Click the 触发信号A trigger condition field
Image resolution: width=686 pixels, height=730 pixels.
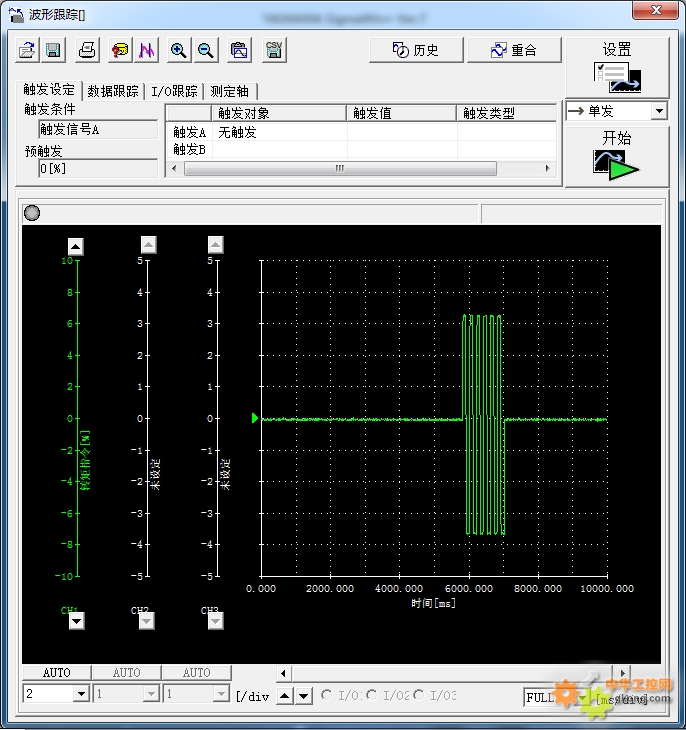(98, 129)
